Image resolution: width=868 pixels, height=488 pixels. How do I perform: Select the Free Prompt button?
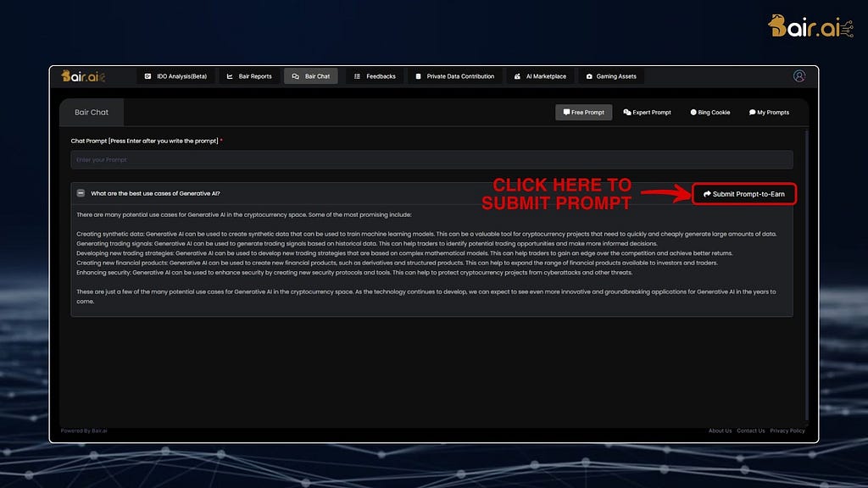click(x=583, y=113)
